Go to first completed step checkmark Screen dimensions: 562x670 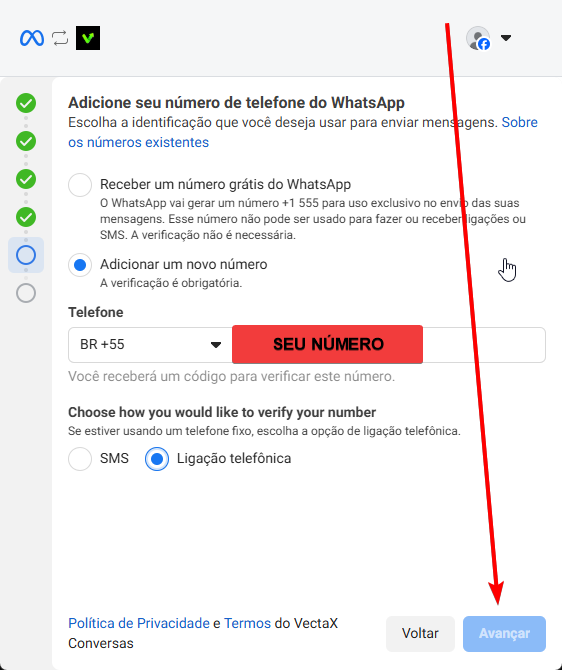pyautogui.click(x=26, y=103)
